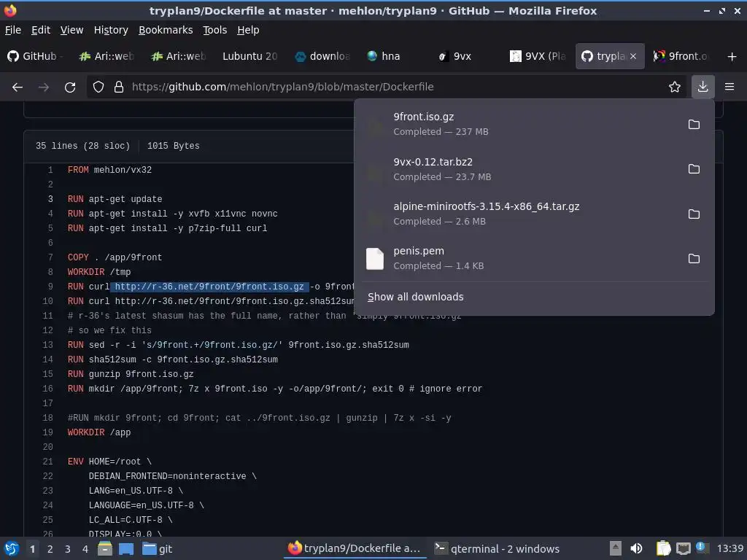Bookmark this page with the star icon
The height and width of the screenshot is (560, 747).
pos(675,87)
